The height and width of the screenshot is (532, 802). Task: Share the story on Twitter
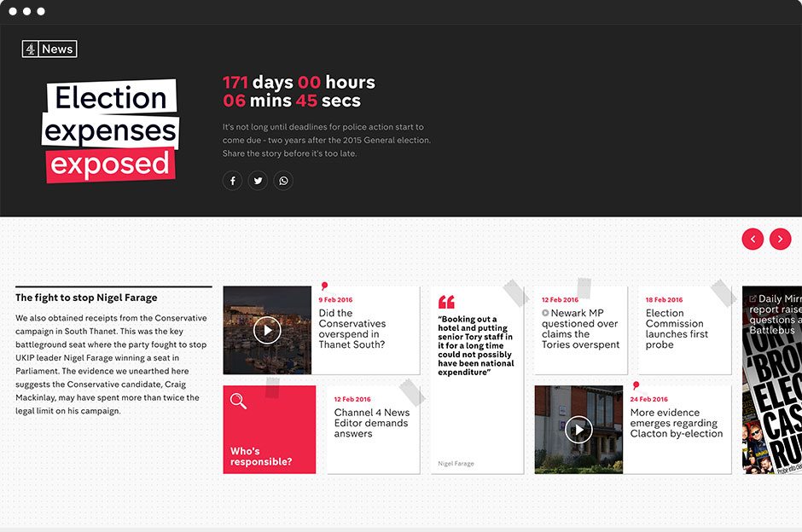[258, 181]
